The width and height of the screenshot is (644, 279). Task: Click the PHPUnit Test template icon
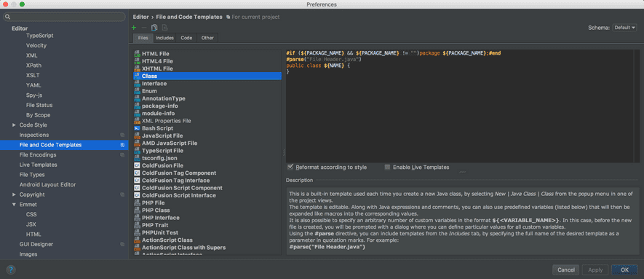138,232
